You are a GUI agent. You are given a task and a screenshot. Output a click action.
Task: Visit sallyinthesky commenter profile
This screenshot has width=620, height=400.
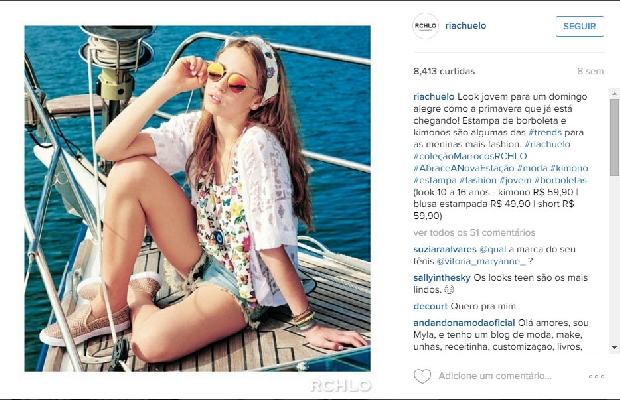coord(442,278)
